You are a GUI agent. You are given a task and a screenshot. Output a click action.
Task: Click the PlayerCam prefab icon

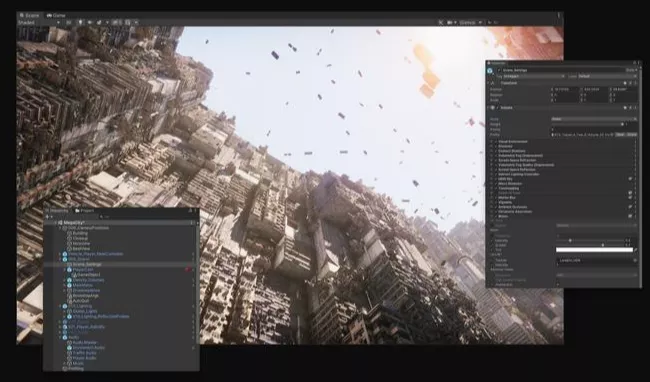tap(70, 269)
